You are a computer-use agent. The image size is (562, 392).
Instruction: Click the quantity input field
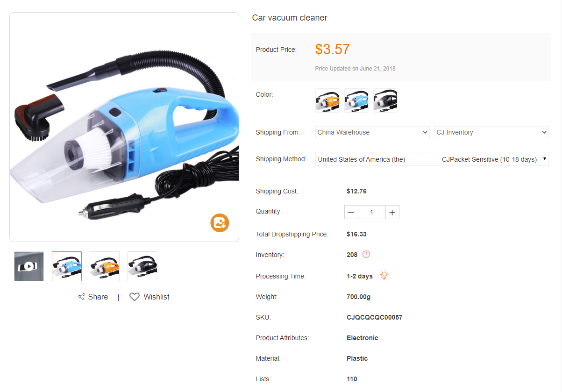(372, 213)
